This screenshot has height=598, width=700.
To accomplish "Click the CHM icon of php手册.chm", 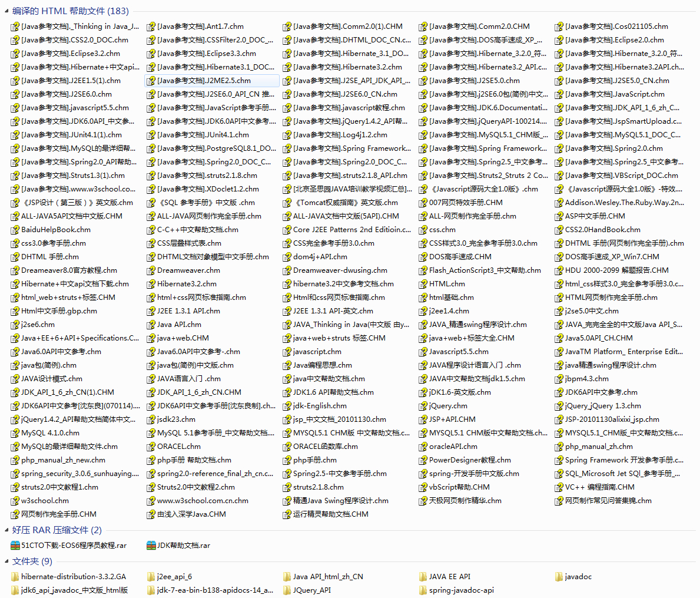I will (287, 461).
